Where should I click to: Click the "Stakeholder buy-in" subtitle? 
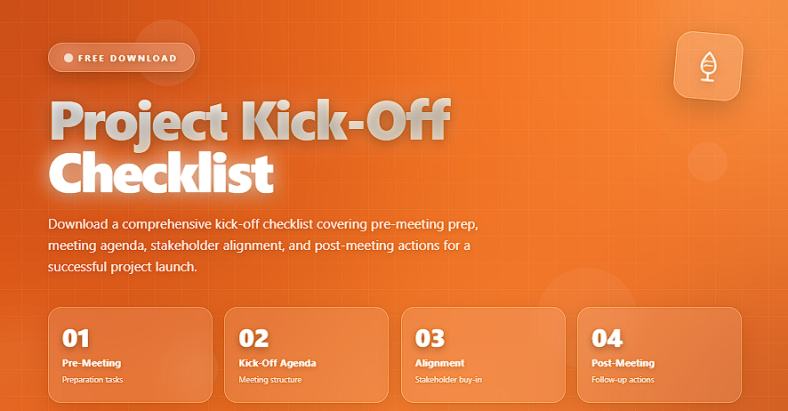[x=448, y=379]
